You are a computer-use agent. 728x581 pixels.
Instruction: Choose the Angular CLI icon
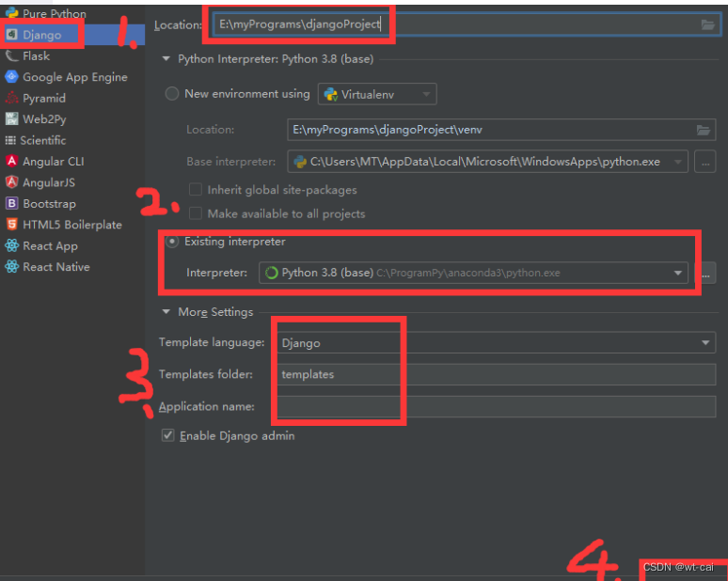(11, 161)
